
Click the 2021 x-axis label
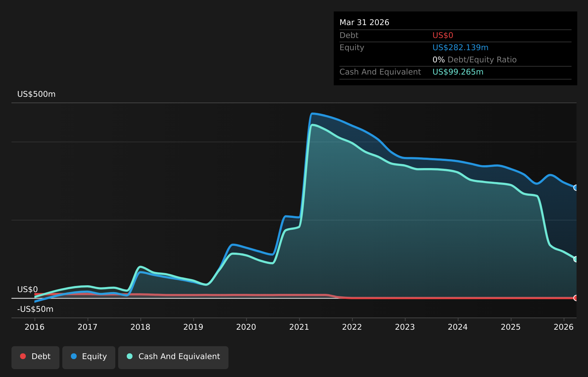point(299,327)
